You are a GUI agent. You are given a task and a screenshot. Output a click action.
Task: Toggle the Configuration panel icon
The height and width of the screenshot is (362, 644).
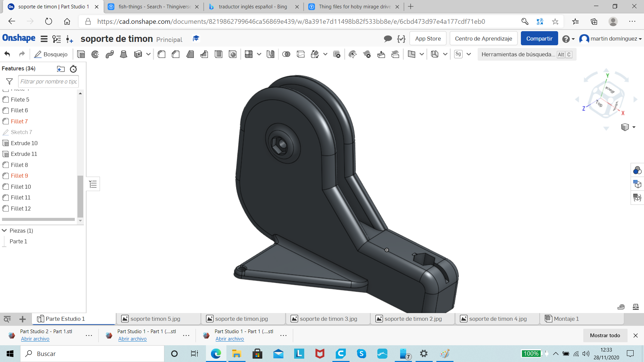point(637,184)
